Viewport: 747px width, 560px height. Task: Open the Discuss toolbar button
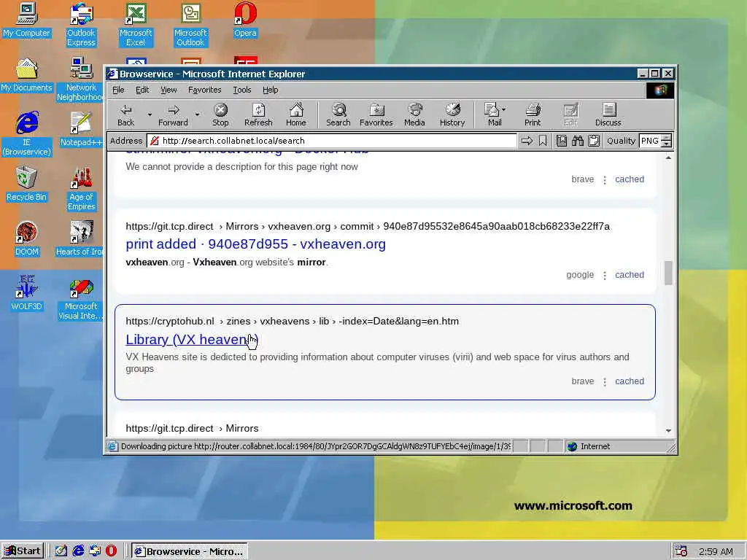[608, 115]
